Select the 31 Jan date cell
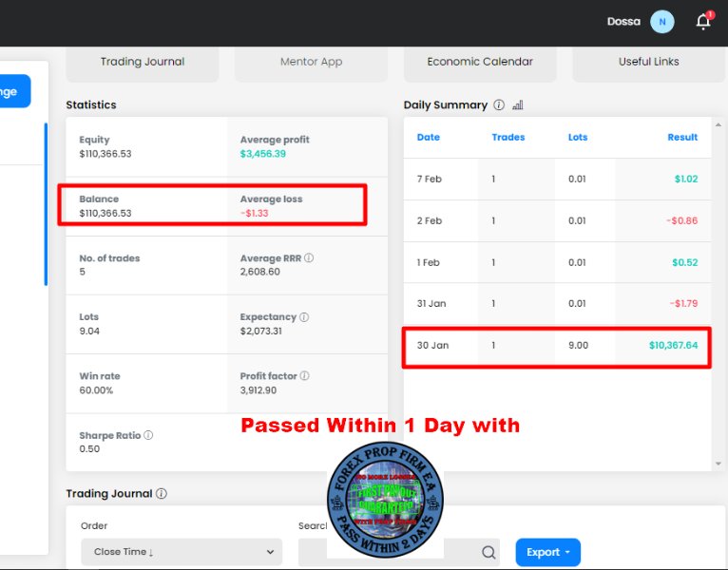Screen dimensions: 728x570 [431, 303]
